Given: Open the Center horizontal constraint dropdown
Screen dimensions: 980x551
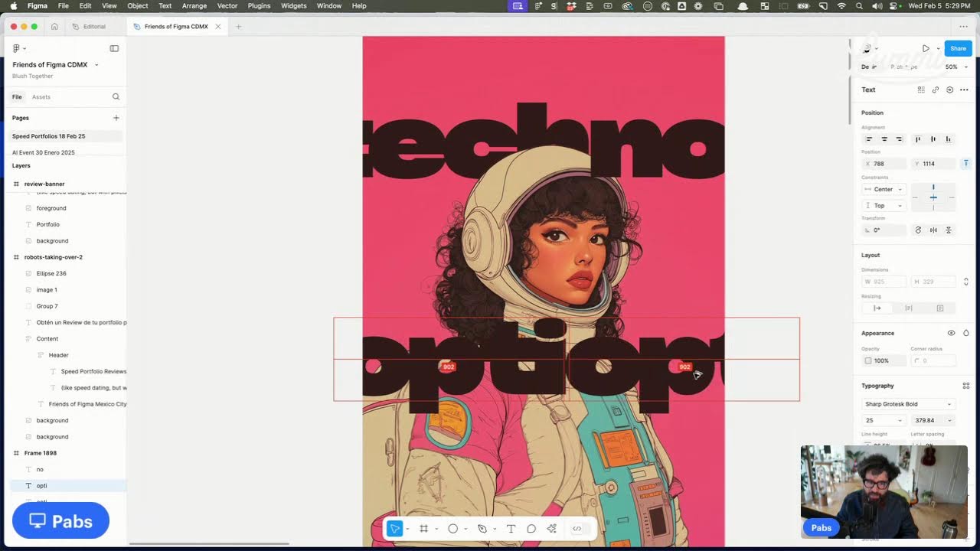Looking at the screenshot, I should click(884, 189).
